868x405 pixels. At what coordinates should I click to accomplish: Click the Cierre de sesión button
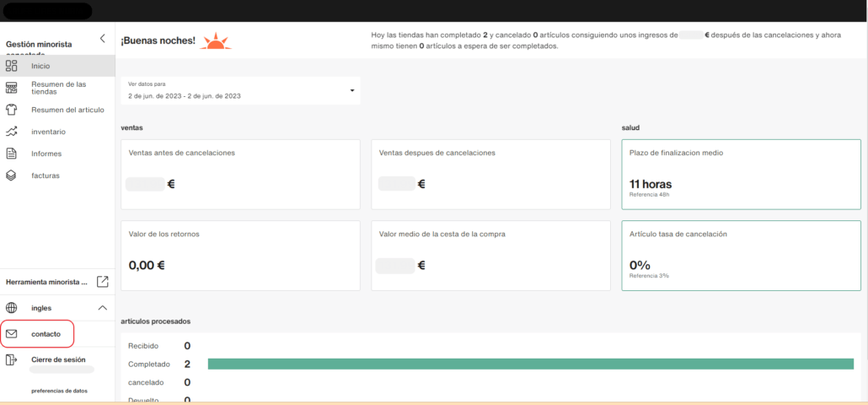58,359
